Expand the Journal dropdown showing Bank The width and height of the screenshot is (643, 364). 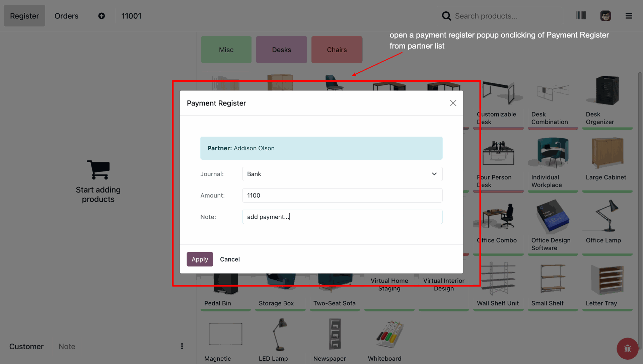pyautogui.click(x=342, y=174)
